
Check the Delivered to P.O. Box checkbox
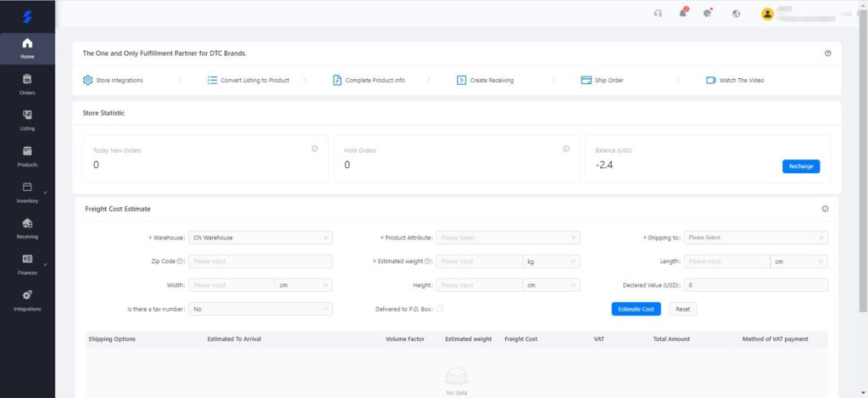coord(439,309)
